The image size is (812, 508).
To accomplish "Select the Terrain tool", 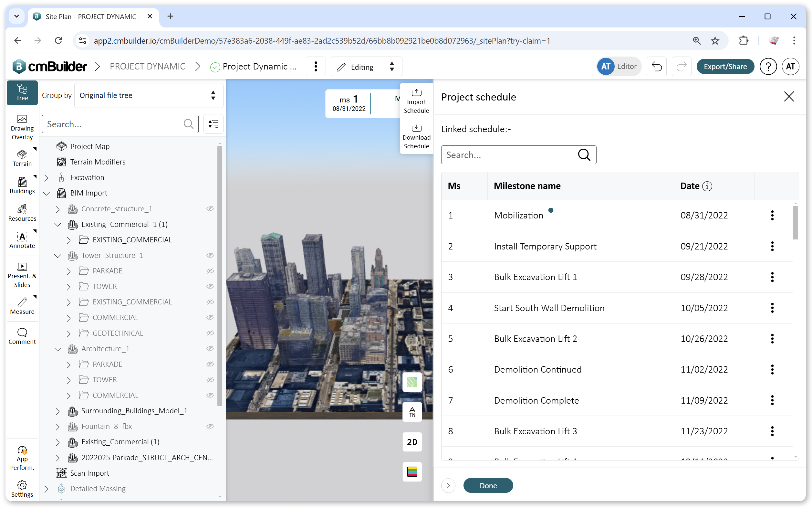I will click(x=22, y=158).
